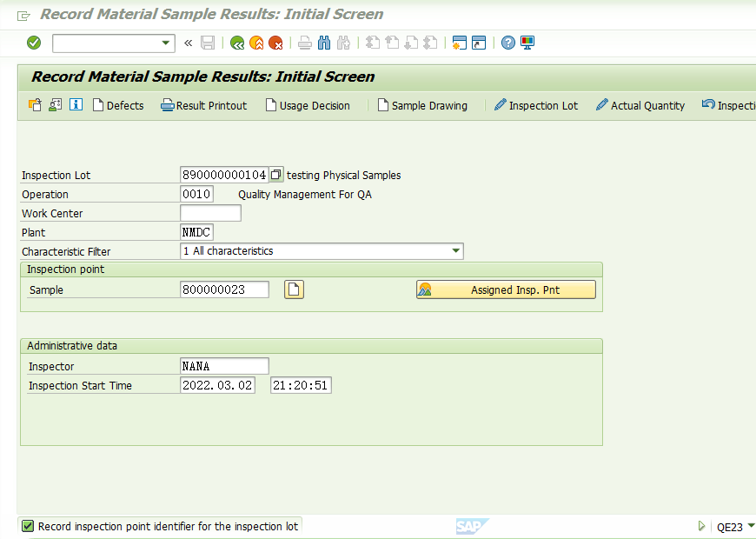The image size is (756, 539).
Task: Click the Inspection point group header
Action: 311,269
